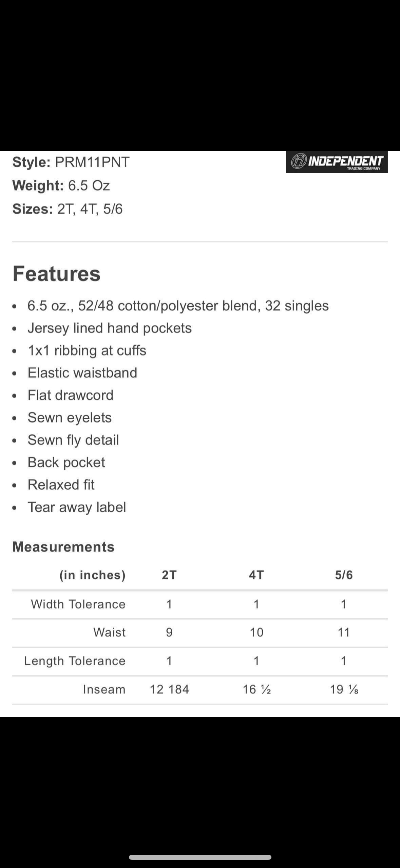
Task: Click the Inseam row label
Action: click(x=104, y=689)
